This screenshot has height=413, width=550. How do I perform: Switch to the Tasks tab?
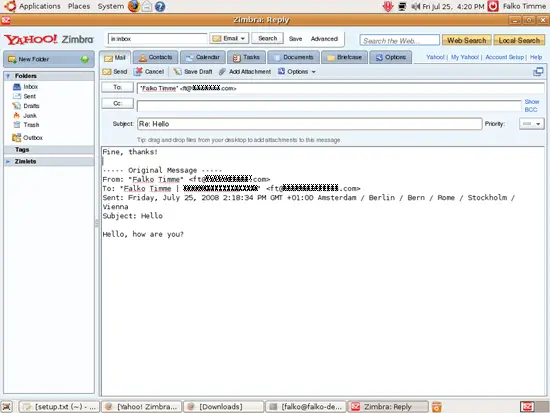pos(246,57)
